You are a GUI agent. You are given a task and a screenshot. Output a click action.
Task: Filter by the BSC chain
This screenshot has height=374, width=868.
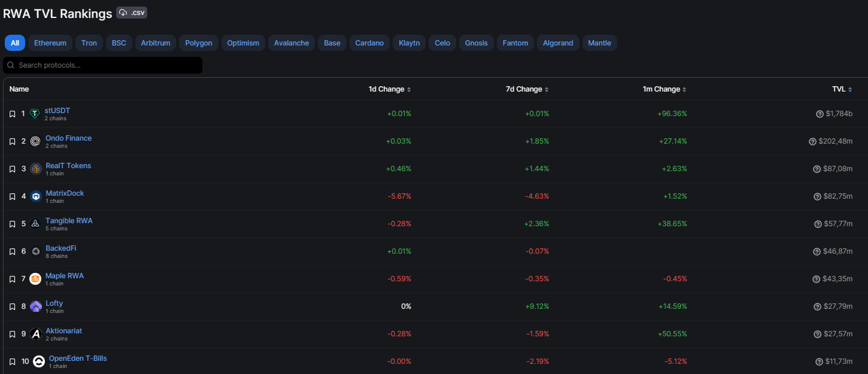pyautogui.click(x=119, y=43)
